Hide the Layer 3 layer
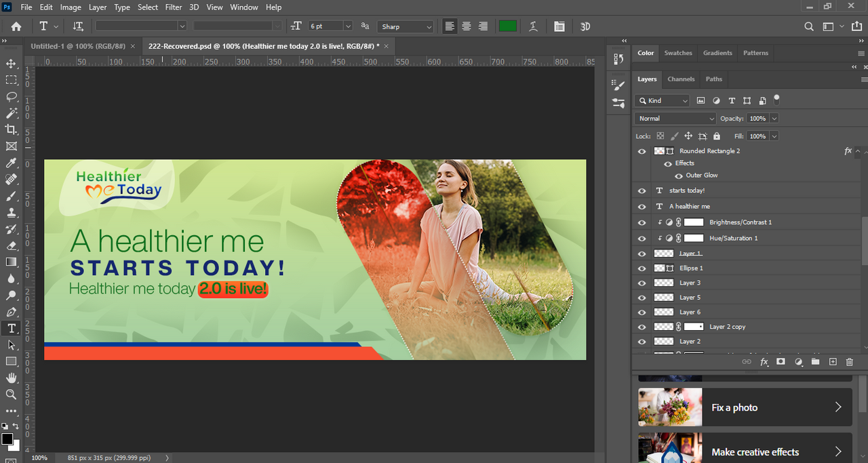This screenshot has width=868, height=463. point(642,283)
